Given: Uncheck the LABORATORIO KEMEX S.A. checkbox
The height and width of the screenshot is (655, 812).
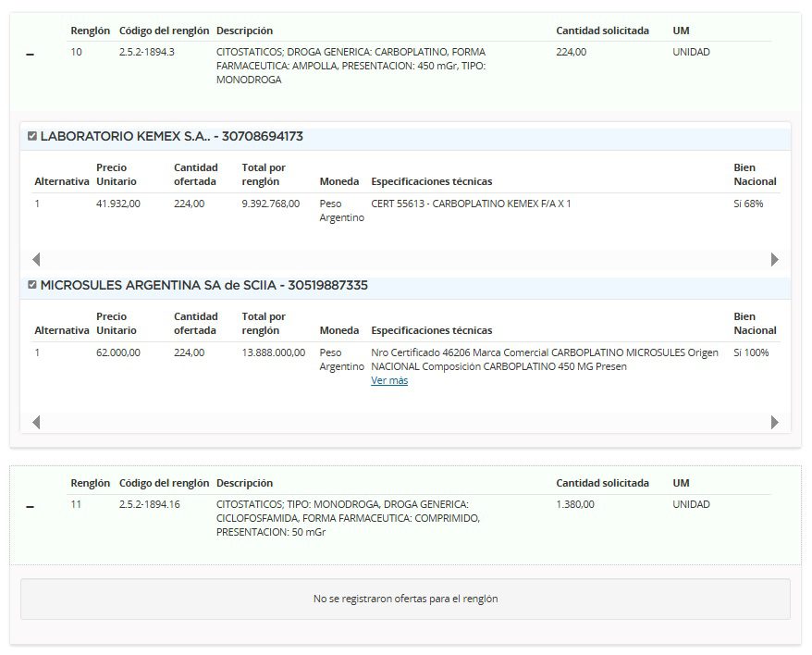Looking at the screenshot, I should pyautogui.click(x=32, y=136).
